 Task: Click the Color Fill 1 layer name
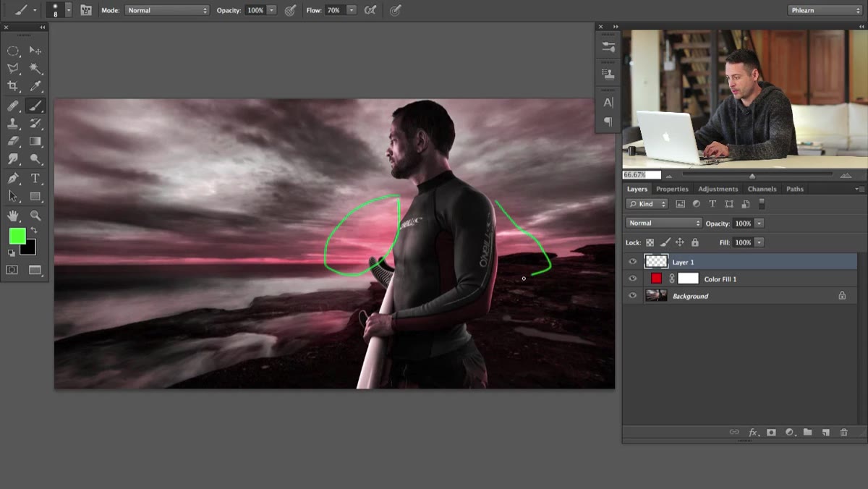[720, 279]
